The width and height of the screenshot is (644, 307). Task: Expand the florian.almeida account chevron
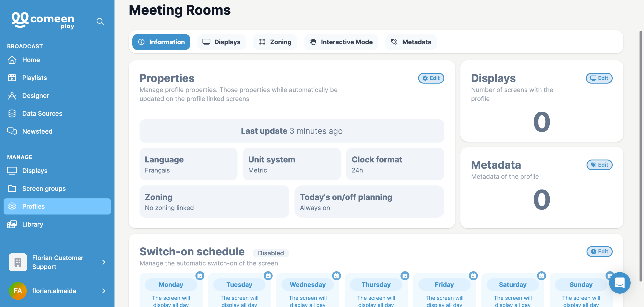pyautogui.click(x=104, y=291)
